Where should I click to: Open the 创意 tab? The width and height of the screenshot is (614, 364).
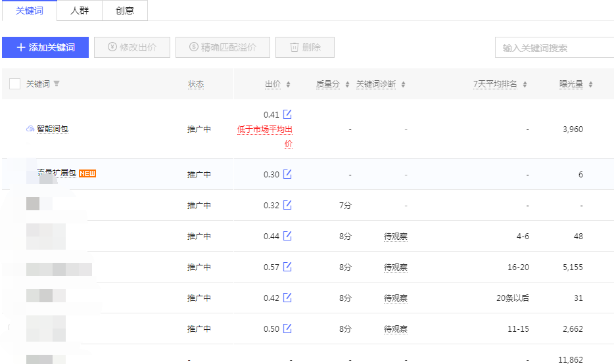click(125, 11)
